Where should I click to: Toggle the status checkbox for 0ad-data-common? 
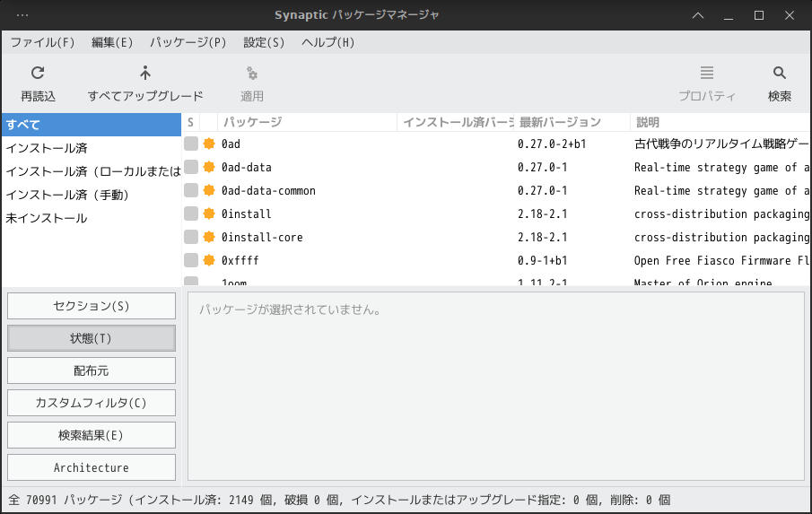pos(191,190)
